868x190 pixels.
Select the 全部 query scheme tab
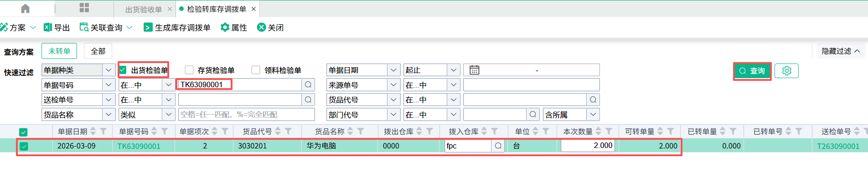click(x=98, y=51)
